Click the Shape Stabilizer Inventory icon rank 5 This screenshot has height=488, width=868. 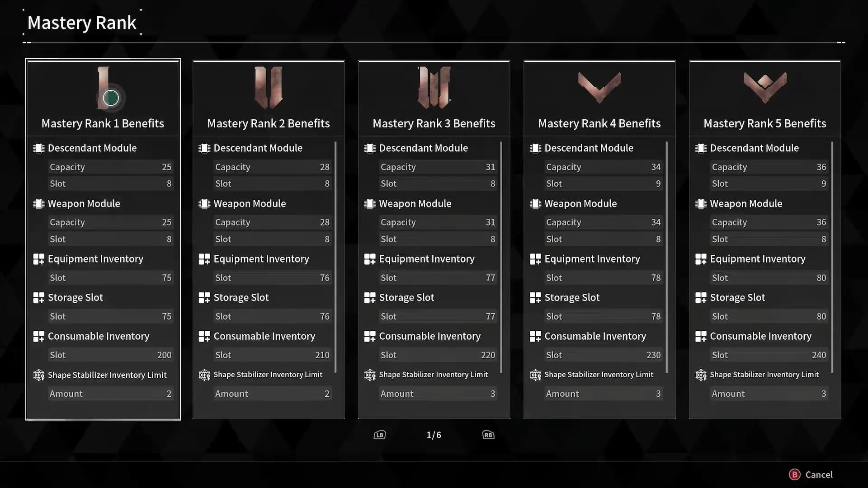pos(702,375)
